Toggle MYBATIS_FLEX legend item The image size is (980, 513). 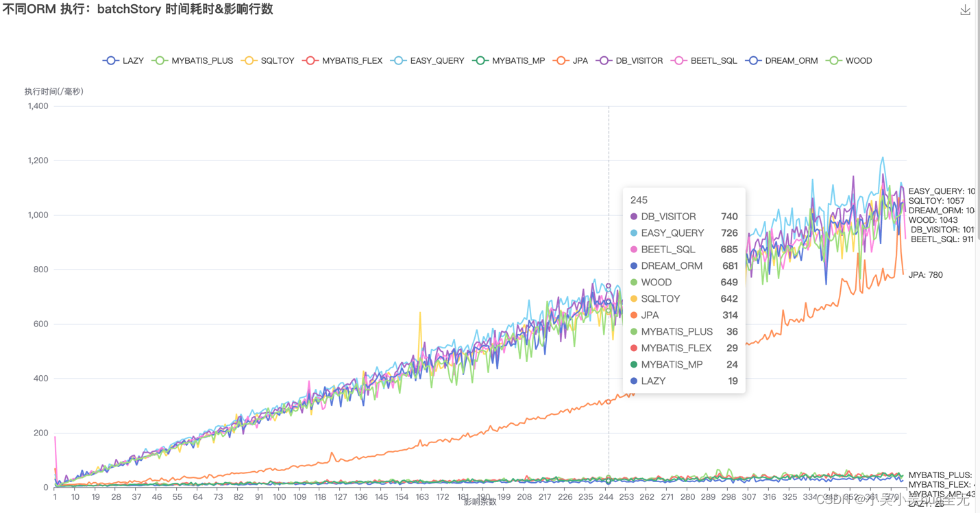(342, 60)
